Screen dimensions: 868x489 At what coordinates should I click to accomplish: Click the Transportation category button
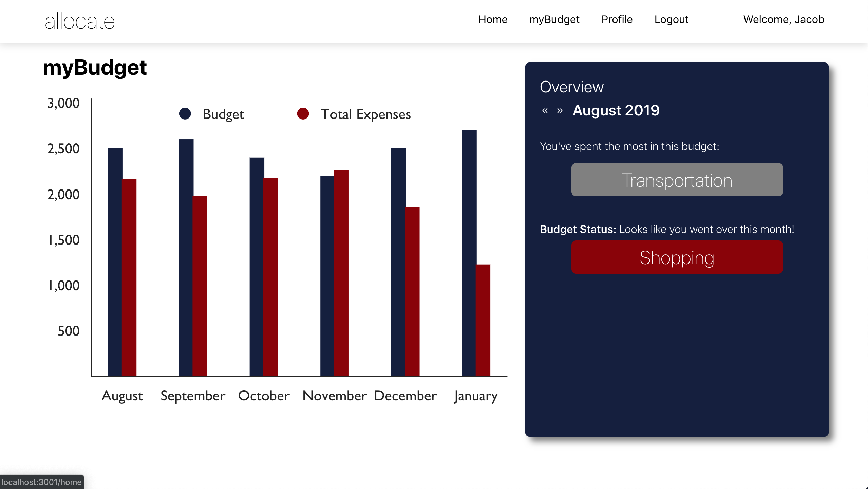click(x=677, y=180)
